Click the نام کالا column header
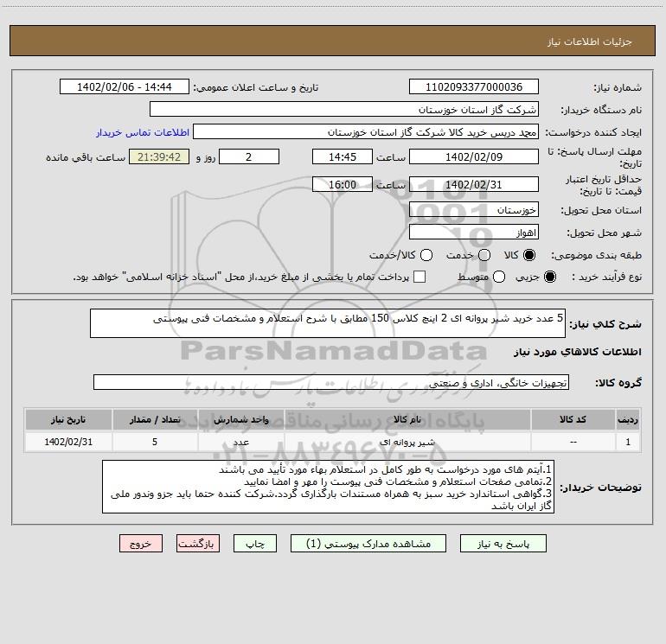The width and height of the screenshot is (666, 644). coord(407,419)
